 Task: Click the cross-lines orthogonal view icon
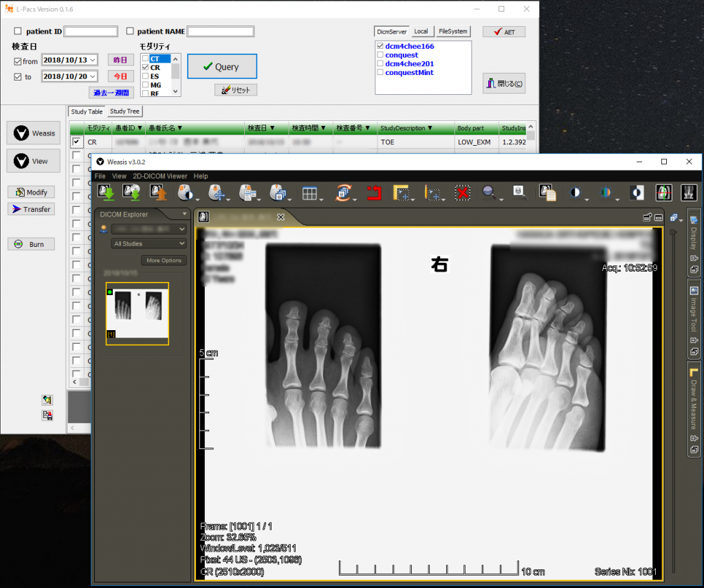pyautogui.click(x=663, y=193)
